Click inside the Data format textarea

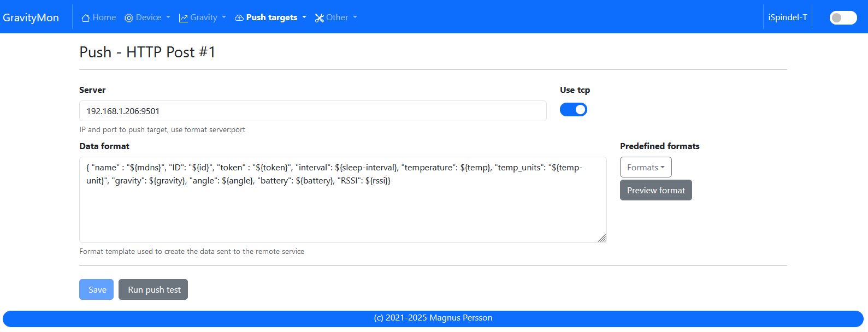343,210
